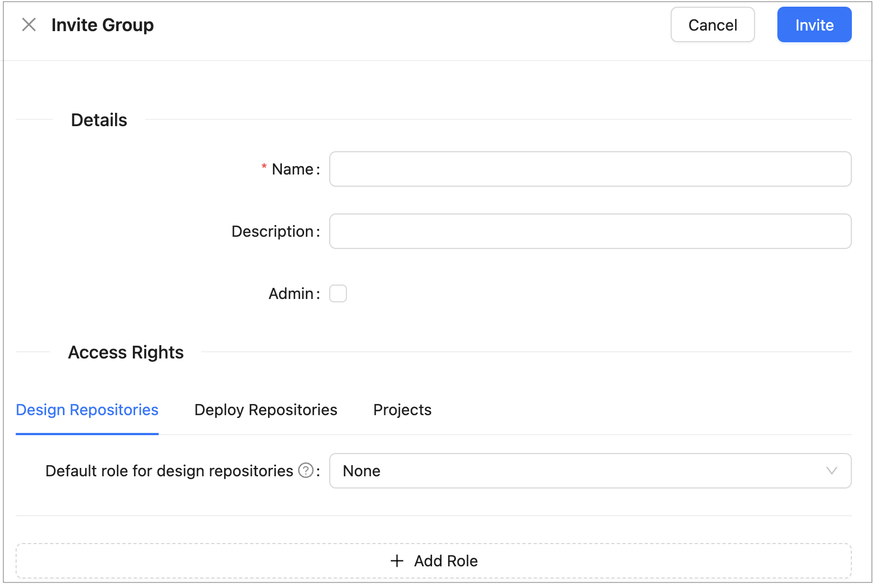The height and width of the screenshot is (588, 873).
Task: Click the Description field label
Action: click(x=272, y=231)
